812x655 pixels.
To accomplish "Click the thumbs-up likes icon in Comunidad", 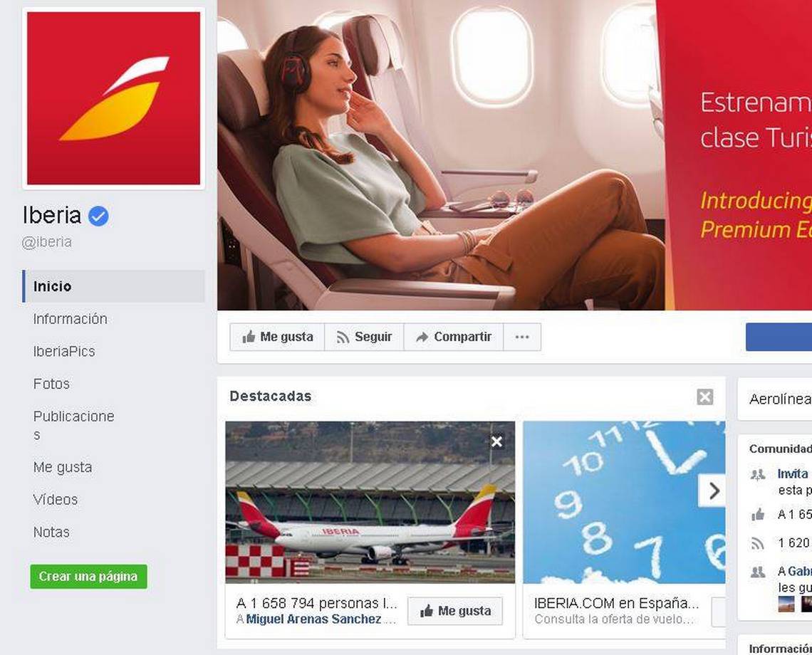I will pyautogui.click(x=758, y=514).
